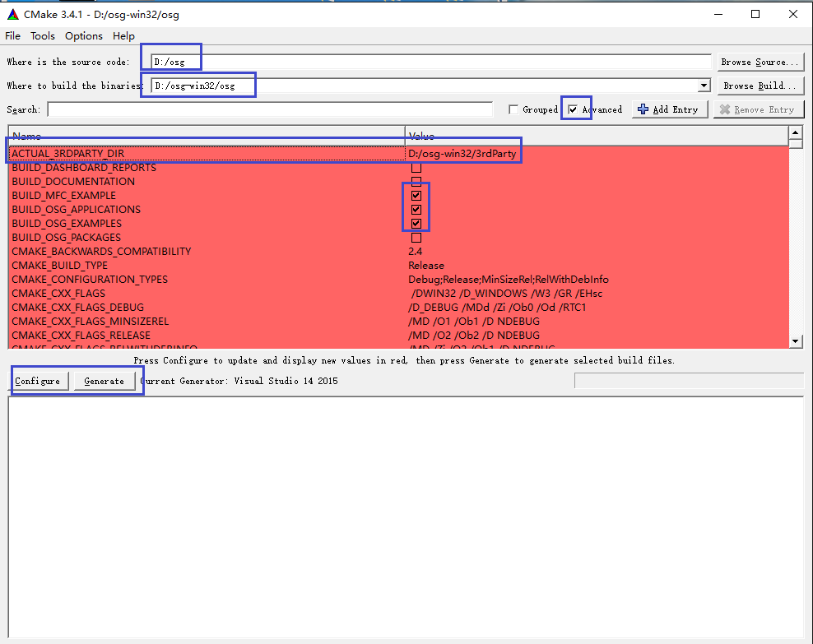Open the Tools menu
Image resolution: width=813 pixels, height=644 pixels.
pos(43,35)
